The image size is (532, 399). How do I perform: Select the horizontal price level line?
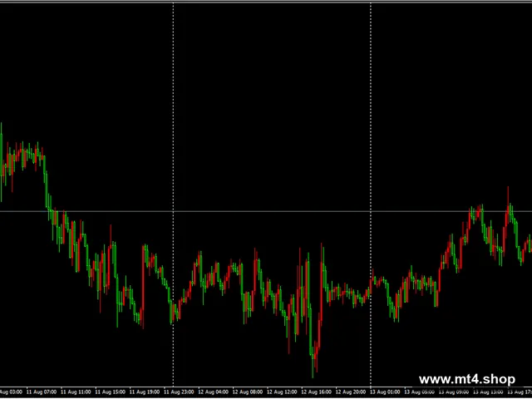point(266,211)
